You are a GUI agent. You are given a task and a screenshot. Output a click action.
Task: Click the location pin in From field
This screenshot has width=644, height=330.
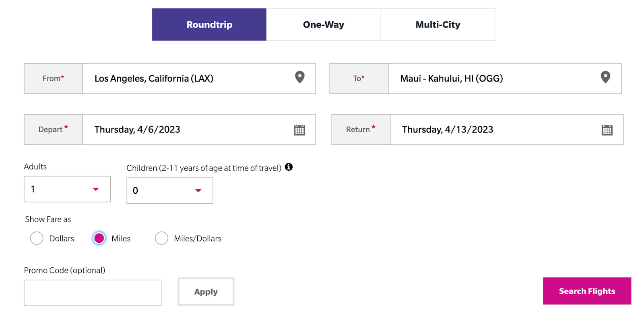point(299,77)
